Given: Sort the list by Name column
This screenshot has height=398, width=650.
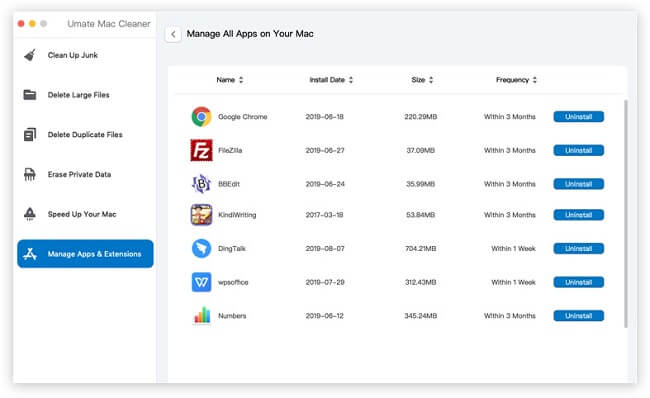Looking at the screenshot, I should click(x=230, y=80).
